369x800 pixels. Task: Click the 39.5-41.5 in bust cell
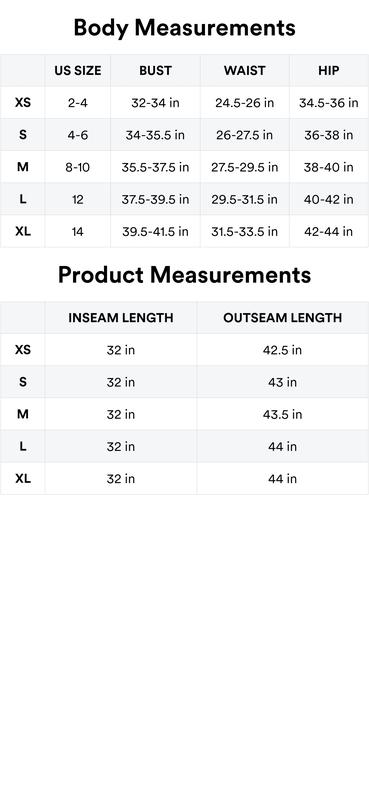(x=155, y=231)
